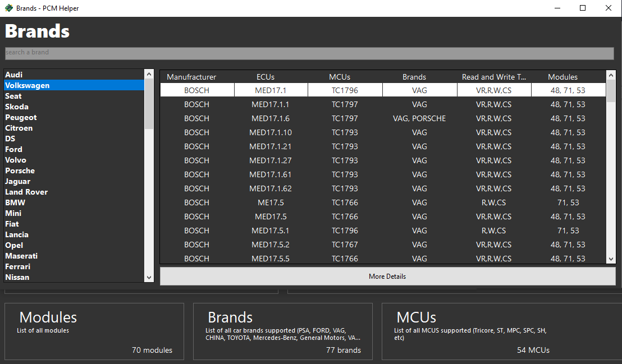Click TC1767 MCU cell in MED17.5.2 row
Screen dimensions: 622x364
345,245
